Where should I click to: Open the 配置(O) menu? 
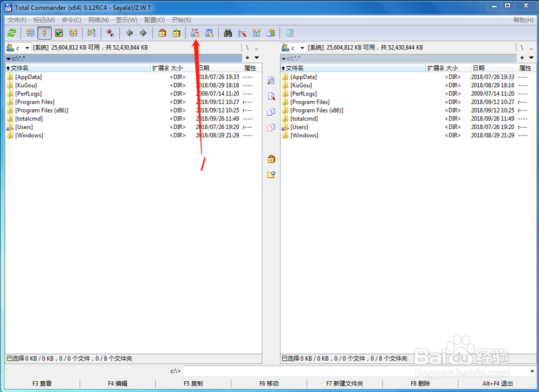click(154, 20)
